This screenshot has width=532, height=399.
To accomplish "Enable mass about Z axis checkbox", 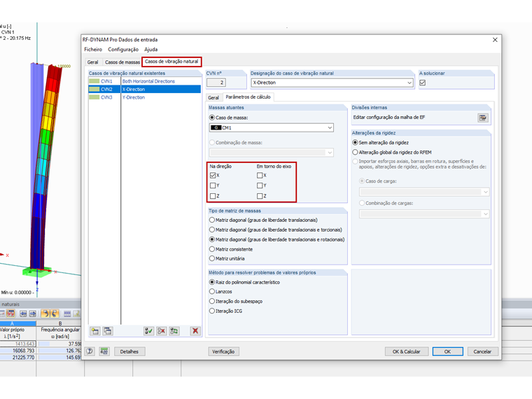I will tap(260, 196).
